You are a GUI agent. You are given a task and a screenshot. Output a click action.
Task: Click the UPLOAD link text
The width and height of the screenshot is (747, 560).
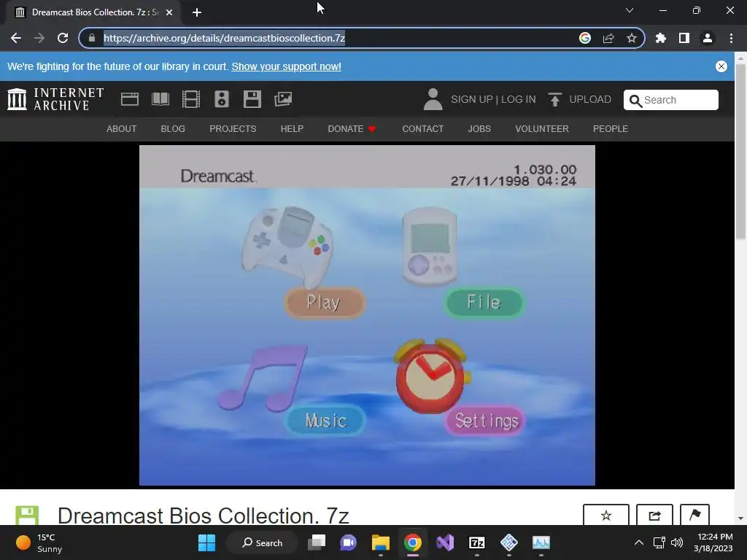point(590,99)
